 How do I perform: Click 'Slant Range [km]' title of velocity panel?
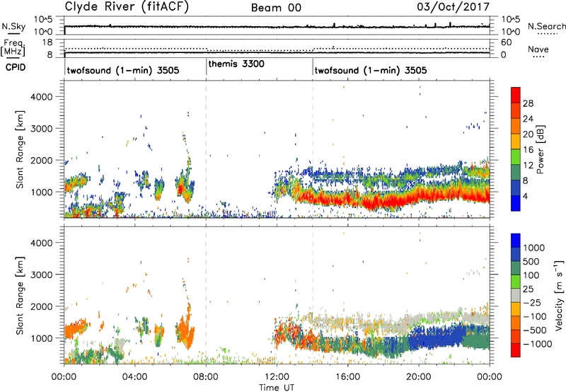click(x=20, y=296)
